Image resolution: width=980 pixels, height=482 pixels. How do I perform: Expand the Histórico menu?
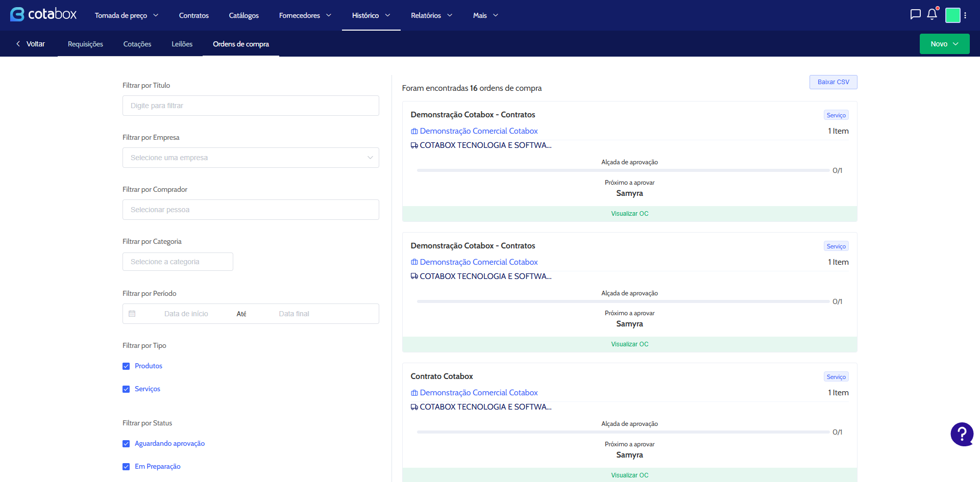click(x=371, y=15)
